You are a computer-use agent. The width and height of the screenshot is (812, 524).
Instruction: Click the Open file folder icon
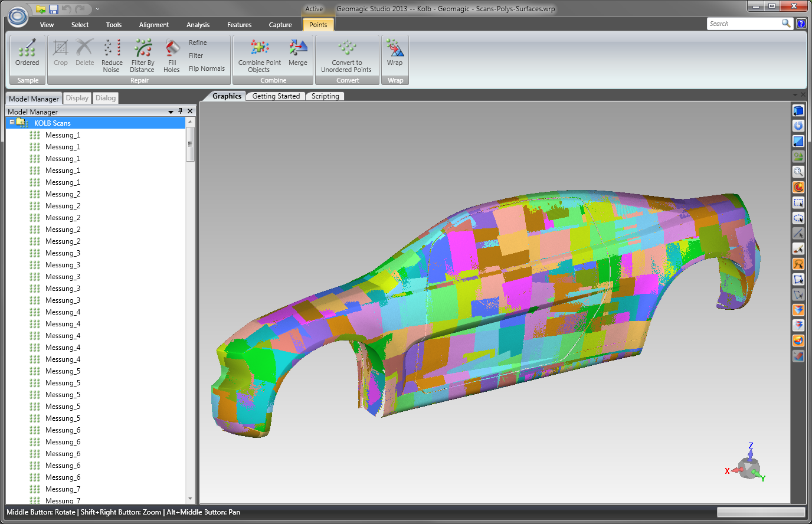pos(41,9)
